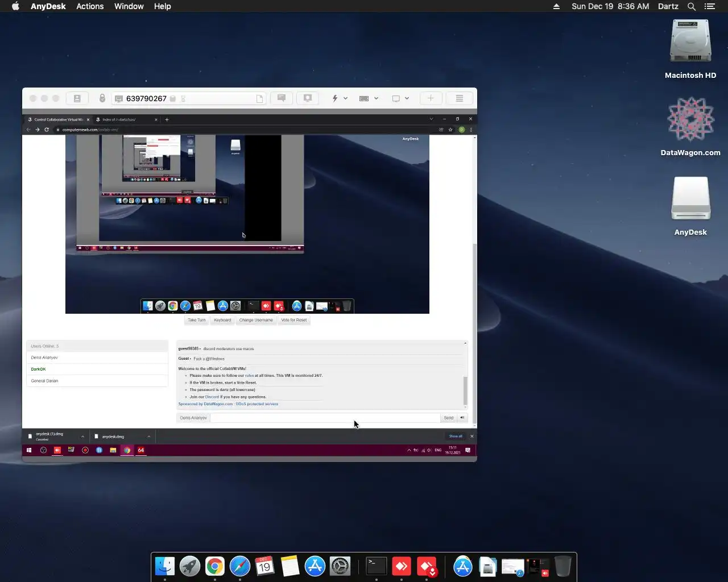Show hidden tray icons in remote taskbar
728x582 pixels.
coord(409,450)
